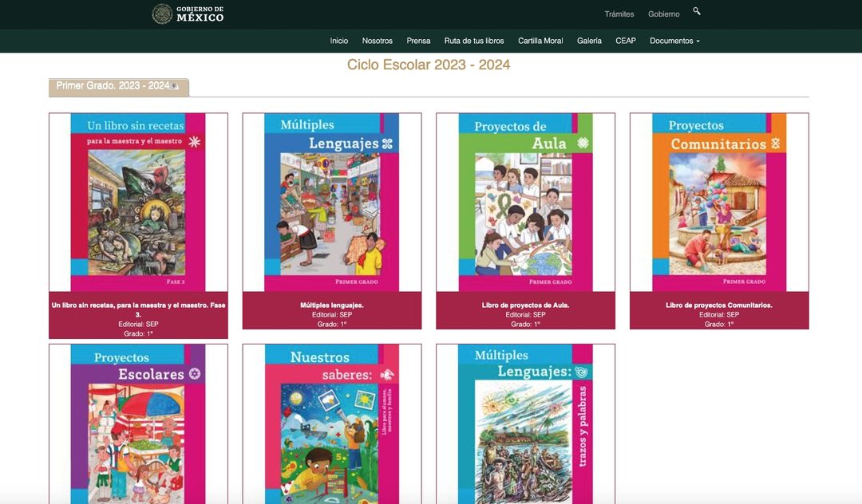This screenshot has height=504, width=862.
Task: Click the caption Múltiples lenguajes.
Action: tap(332, 305)
